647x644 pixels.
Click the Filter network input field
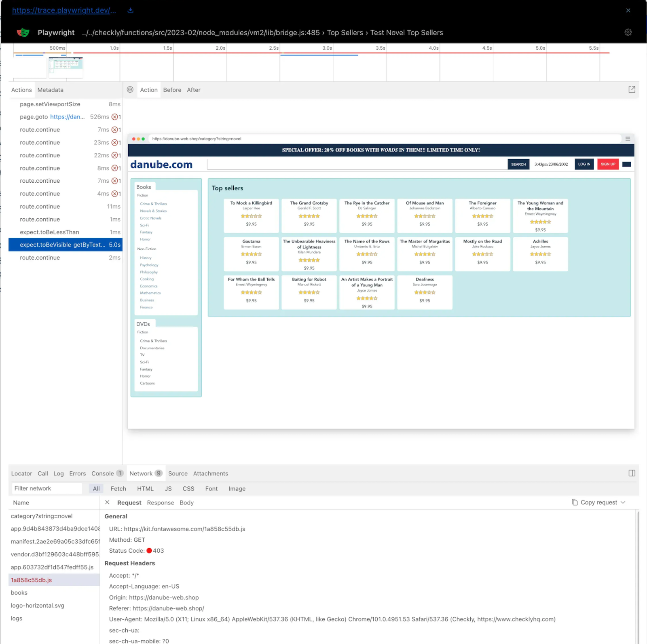point(47,489)
